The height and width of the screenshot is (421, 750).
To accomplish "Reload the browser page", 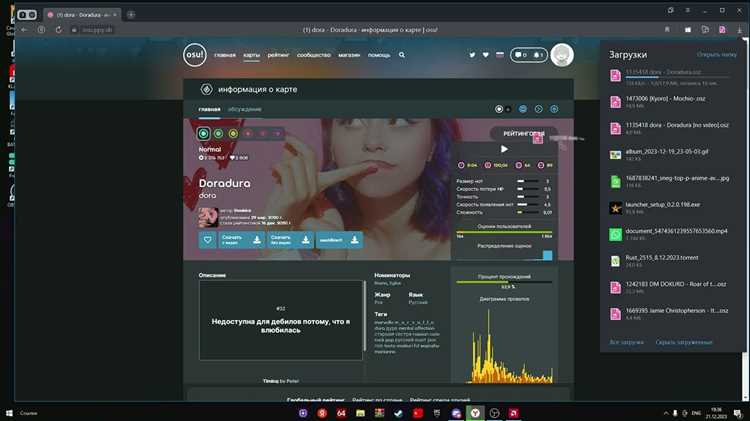I will [x=58, y=30].
